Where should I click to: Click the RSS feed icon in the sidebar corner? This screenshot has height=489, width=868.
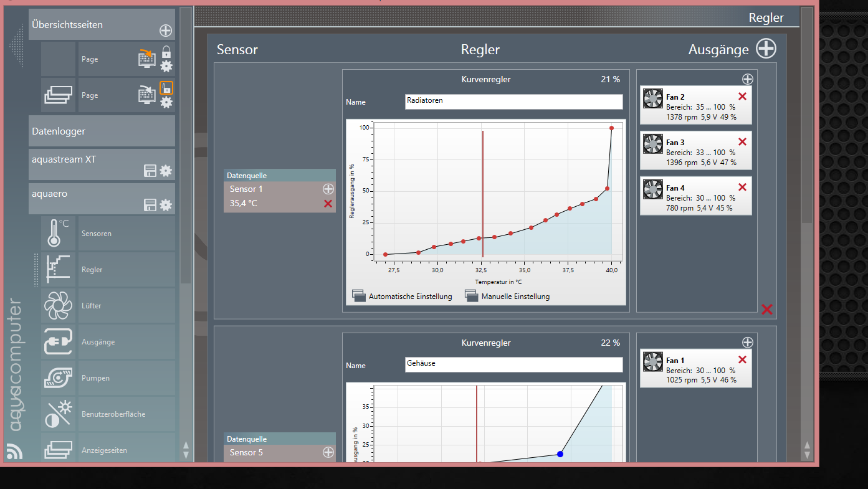point(14,452)
